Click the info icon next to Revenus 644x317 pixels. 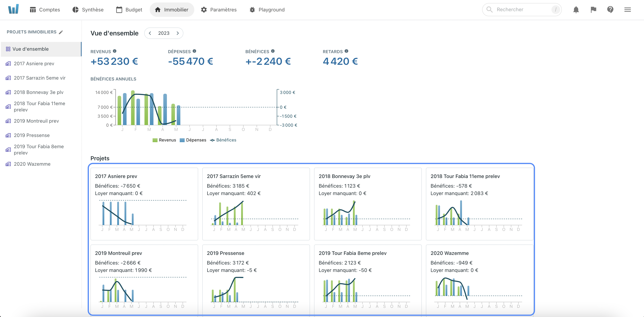pyautogui.click(x=115, y=51)
